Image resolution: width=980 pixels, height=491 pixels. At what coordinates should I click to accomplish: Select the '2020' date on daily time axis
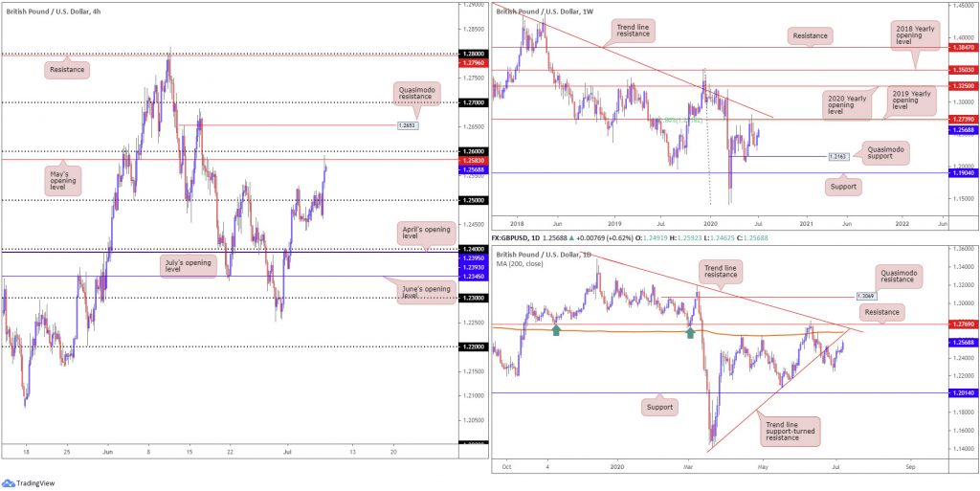tap(617, 466)
